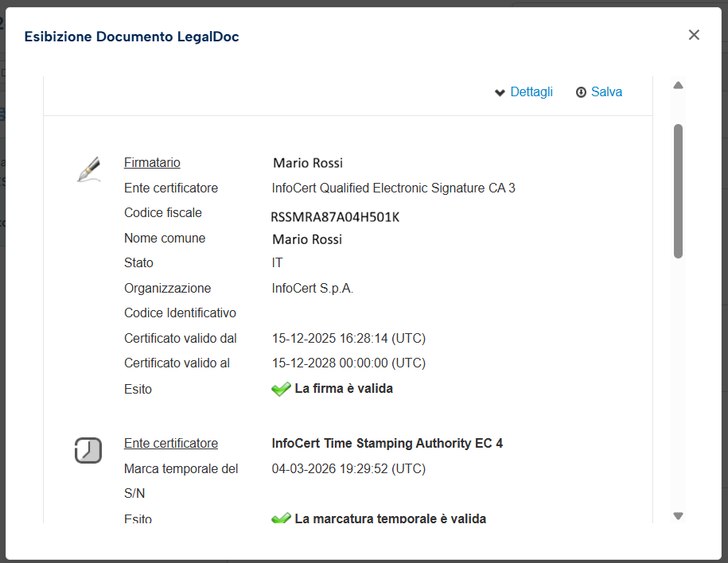Click the Mario Rossi name next to Firmatario
The width and height of the screenshot is (728, 563).
[x=308, y=163]
